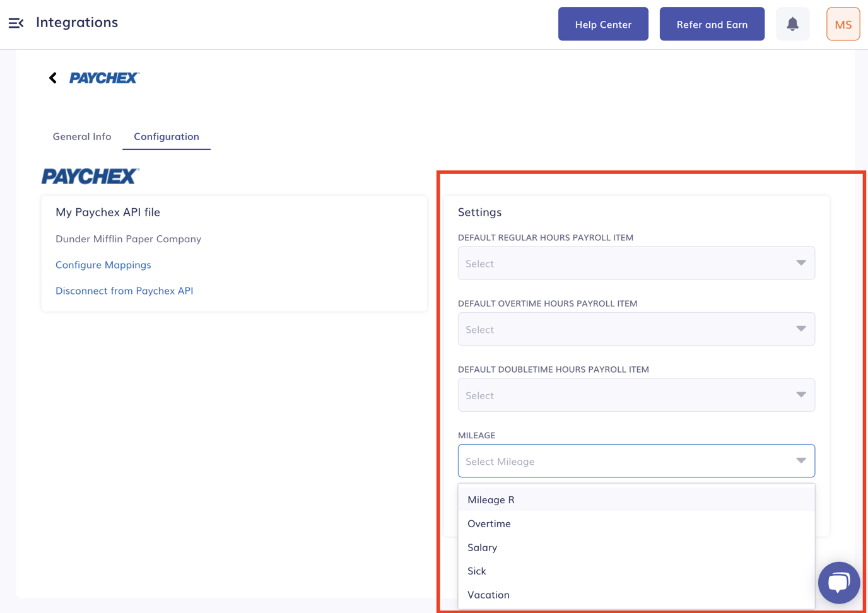The height and width of the screenshot is (613, 868).
Task: Open the MS user profile avatar
Action: coord(843,24)
